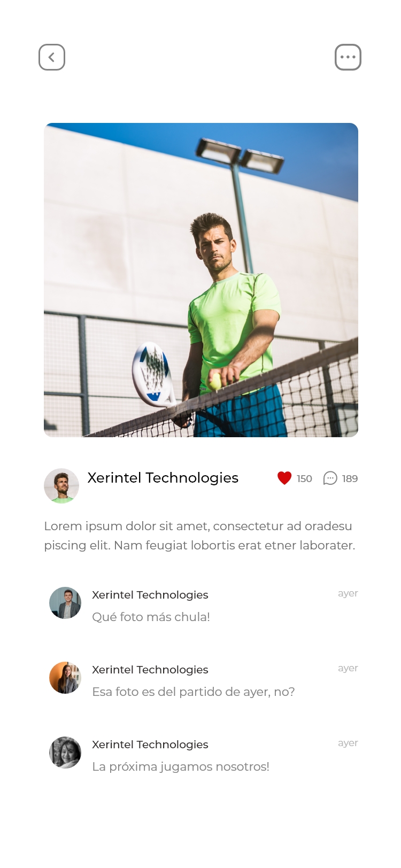This screenshot has height=868, width=401.
Task: View the 189 comments count
Action: (350, 479)
